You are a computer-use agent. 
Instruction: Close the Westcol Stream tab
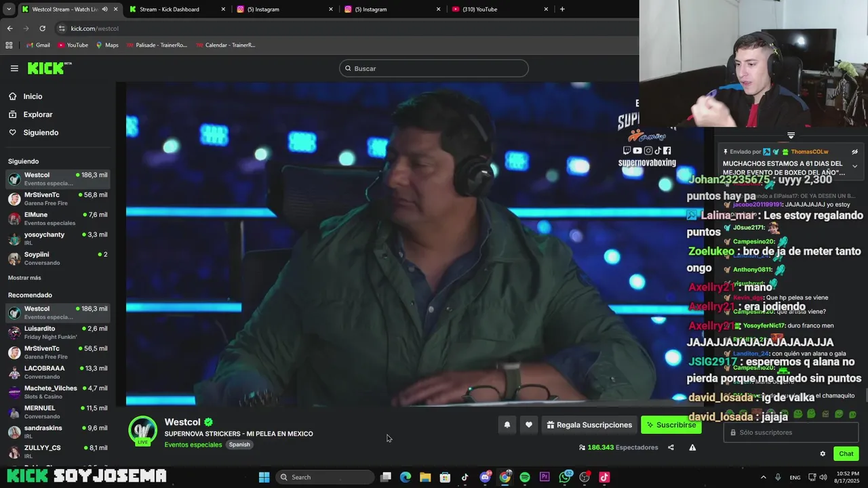(115, 9)
